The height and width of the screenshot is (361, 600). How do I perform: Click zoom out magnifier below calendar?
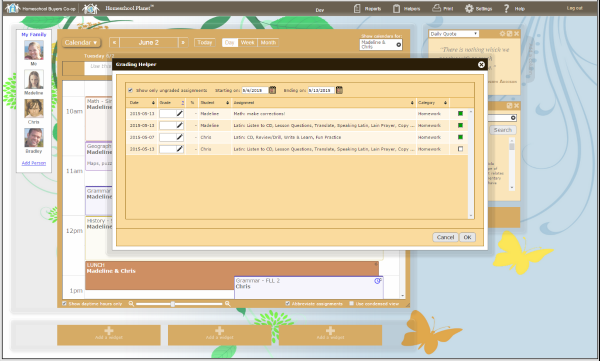point(131,304)
